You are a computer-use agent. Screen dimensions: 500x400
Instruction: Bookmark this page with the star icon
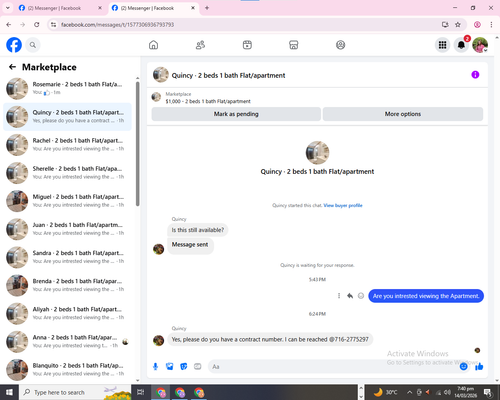[x=458, y=25]
